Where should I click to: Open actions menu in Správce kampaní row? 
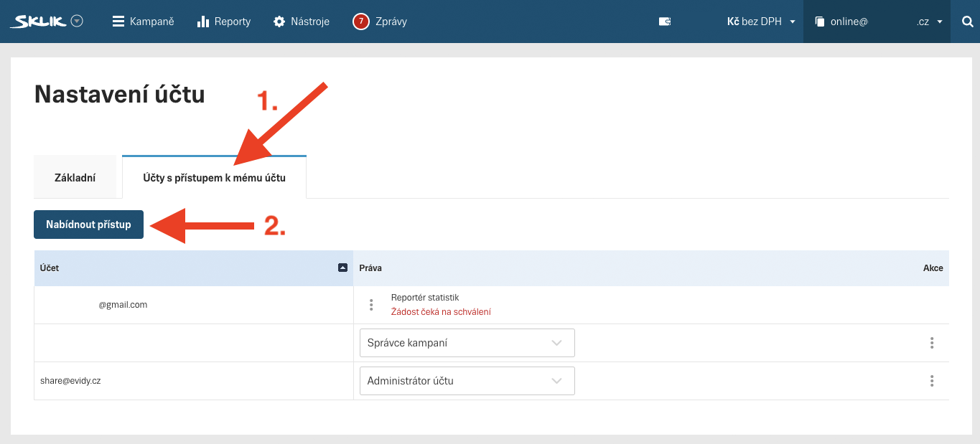pyautogui.click(x=932, y=343)
